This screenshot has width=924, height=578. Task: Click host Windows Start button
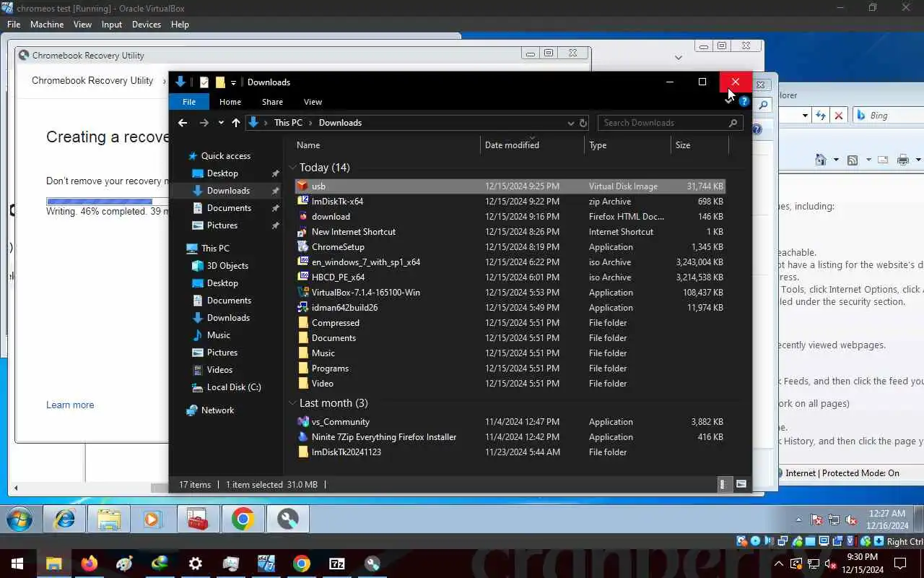tap(17, 564)
